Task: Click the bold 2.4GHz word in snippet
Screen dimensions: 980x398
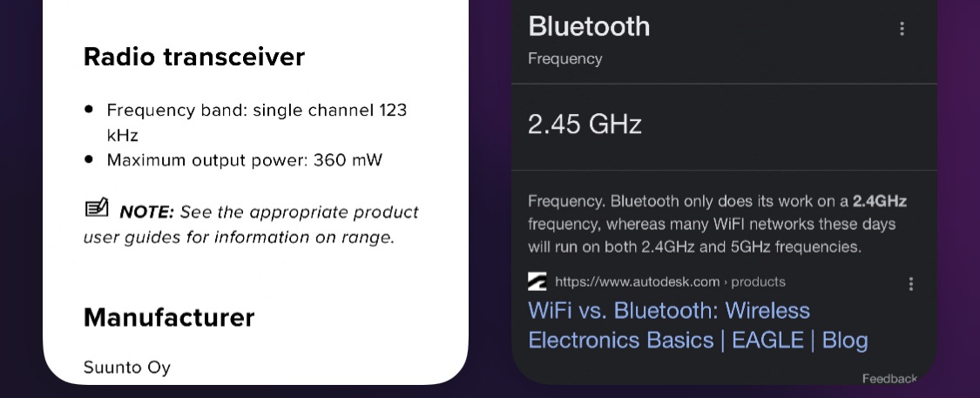Action: click(879, 201)
